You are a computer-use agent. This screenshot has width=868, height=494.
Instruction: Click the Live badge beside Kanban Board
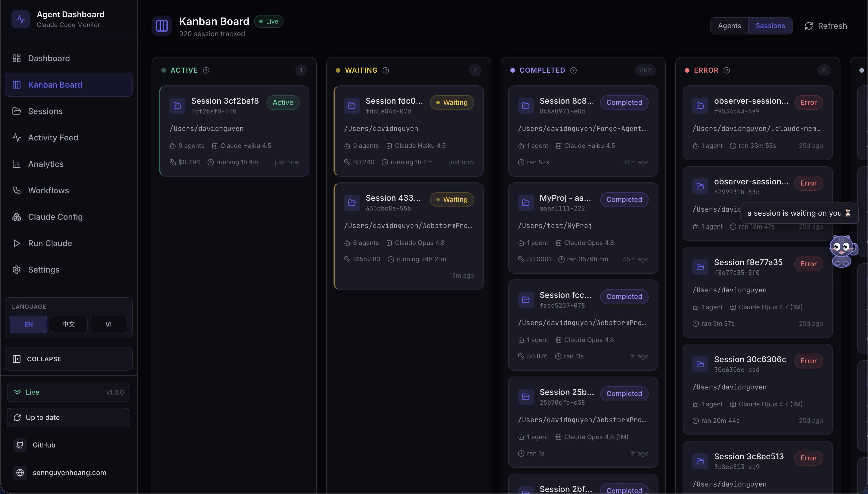[269, 21]
